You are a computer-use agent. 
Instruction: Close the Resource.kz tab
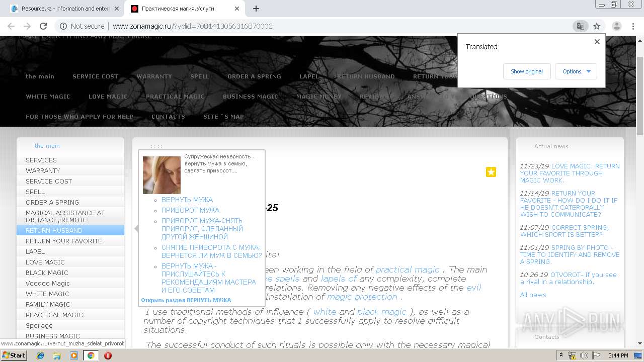tap(117, 9)
